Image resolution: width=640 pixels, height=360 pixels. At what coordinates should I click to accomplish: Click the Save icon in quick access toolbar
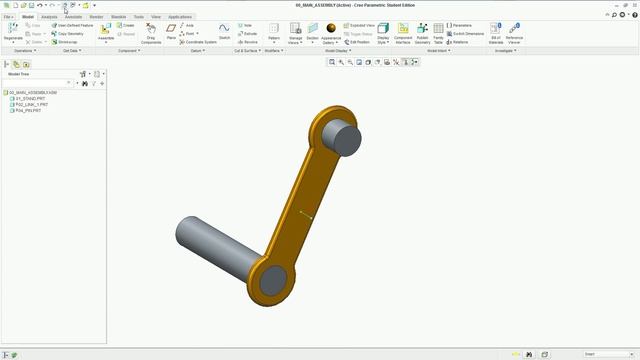click(x=31, y=5)
